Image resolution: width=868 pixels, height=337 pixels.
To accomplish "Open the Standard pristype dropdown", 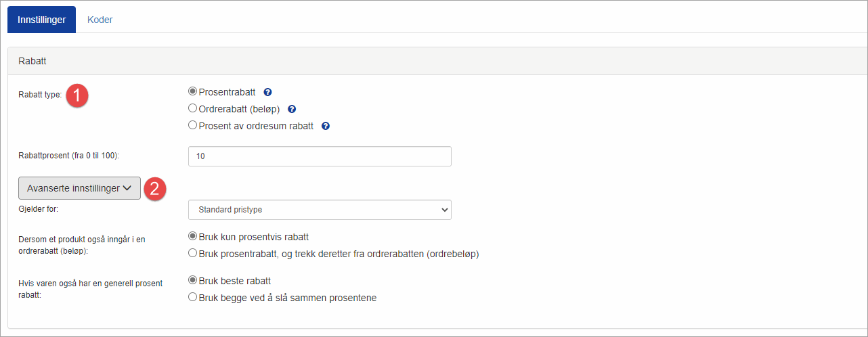I will pyautogui.click(x=320, y=210).
